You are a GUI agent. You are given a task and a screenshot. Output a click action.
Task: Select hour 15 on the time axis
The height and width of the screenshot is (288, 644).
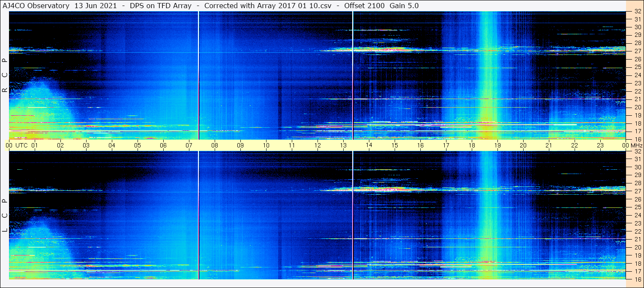(395, 145)
